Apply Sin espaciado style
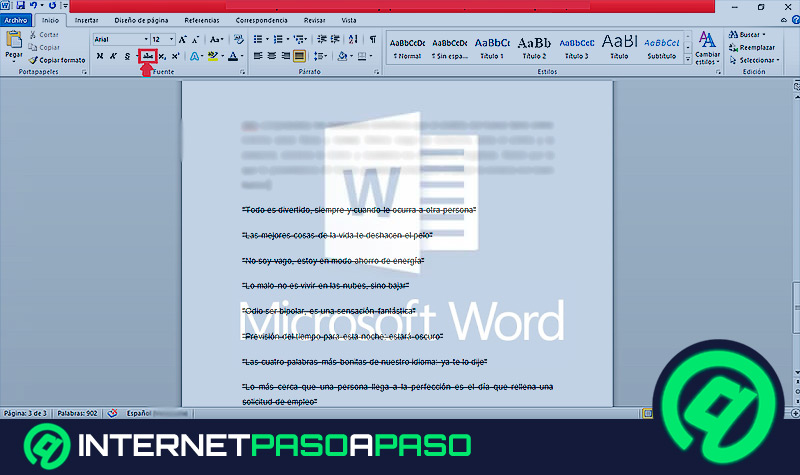The height and width of the screenshot is (475, 800). pos(449,48)
